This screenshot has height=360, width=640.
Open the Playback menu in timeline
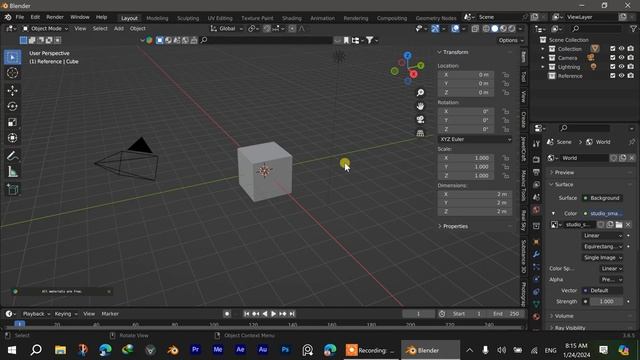[x=36, y=314]
